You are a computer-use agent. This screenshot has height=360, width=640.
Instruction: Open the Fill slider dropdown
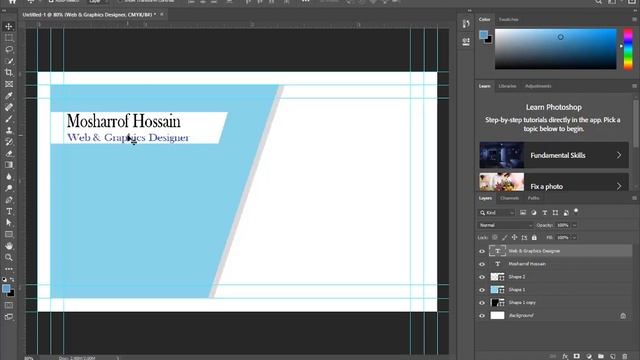tap(574, 238)
